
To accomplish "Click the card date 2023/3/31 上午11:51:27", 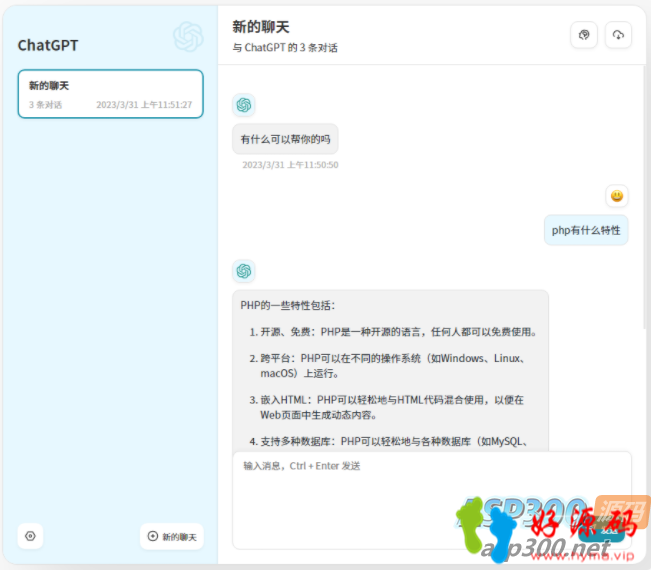I will point(144,105).
